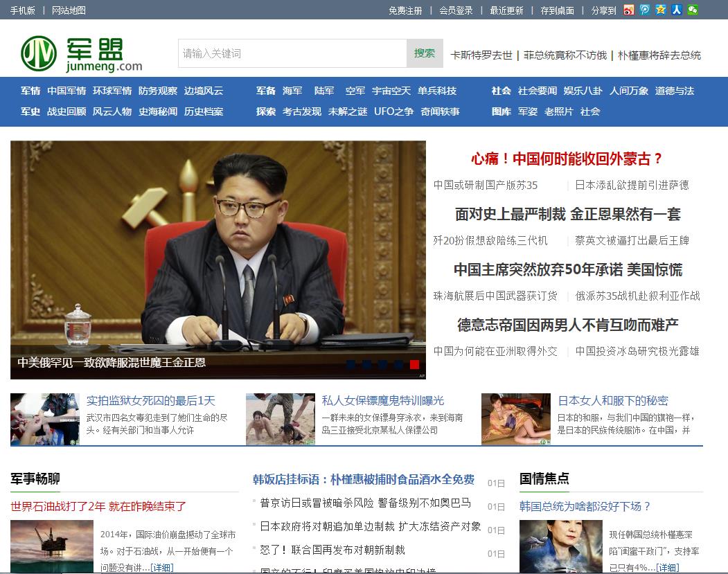Open 网站地图 site map link
The image size is (728, 574).
[x=69, y=10]
